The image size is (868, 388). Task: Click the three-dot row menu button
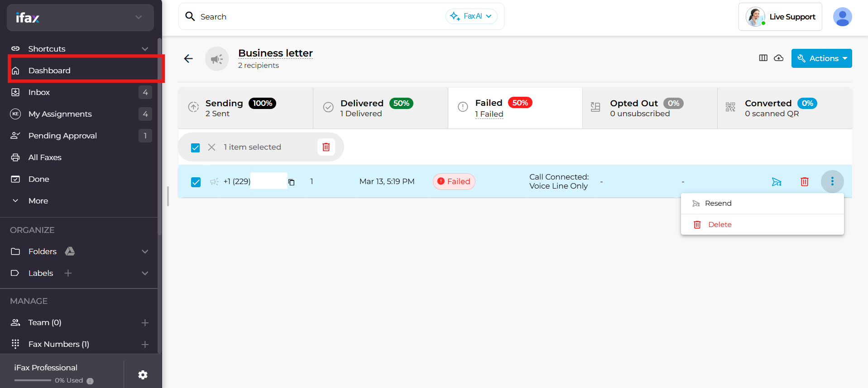tap(832, 181)
